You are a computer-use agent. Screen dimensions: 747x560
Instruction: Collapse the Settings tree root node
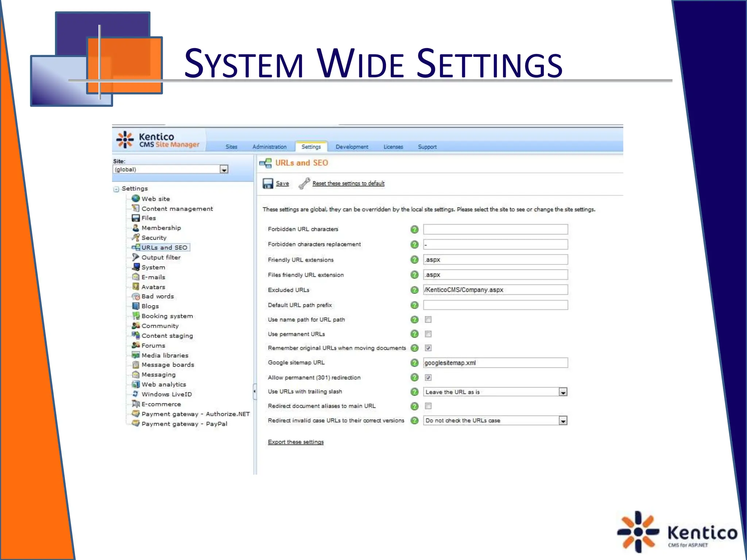116,189
